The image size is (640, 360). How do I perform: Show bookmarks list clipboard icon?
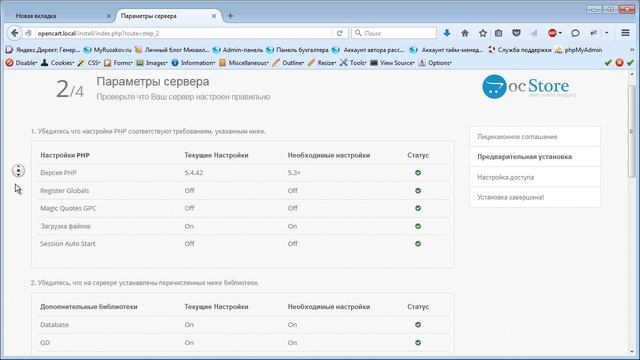coord(498,33)
